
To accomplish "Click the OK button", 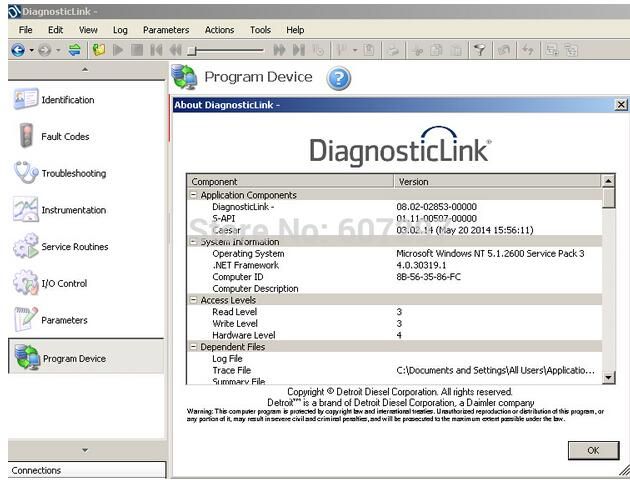I will 592,451.
